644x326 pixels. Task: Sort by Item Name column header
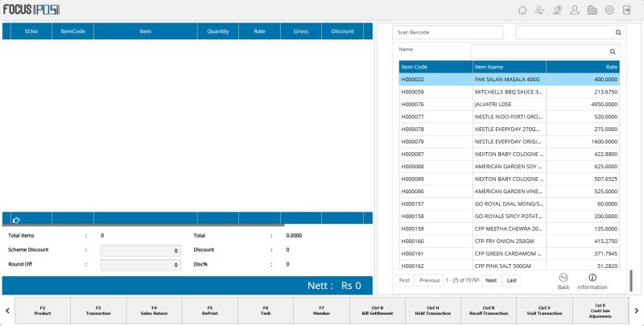point(509,67)
